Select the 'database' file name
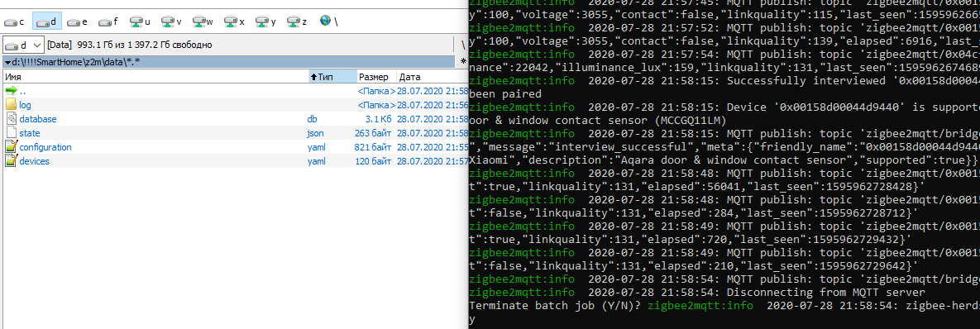Screen dimensions: 980x329 38,118
